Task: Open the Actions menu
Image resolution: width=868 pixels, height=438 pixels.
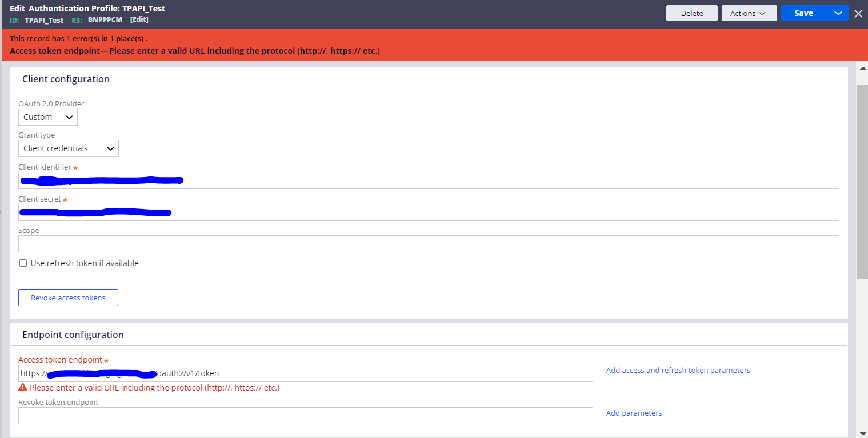Action: (x=749, y=13)
